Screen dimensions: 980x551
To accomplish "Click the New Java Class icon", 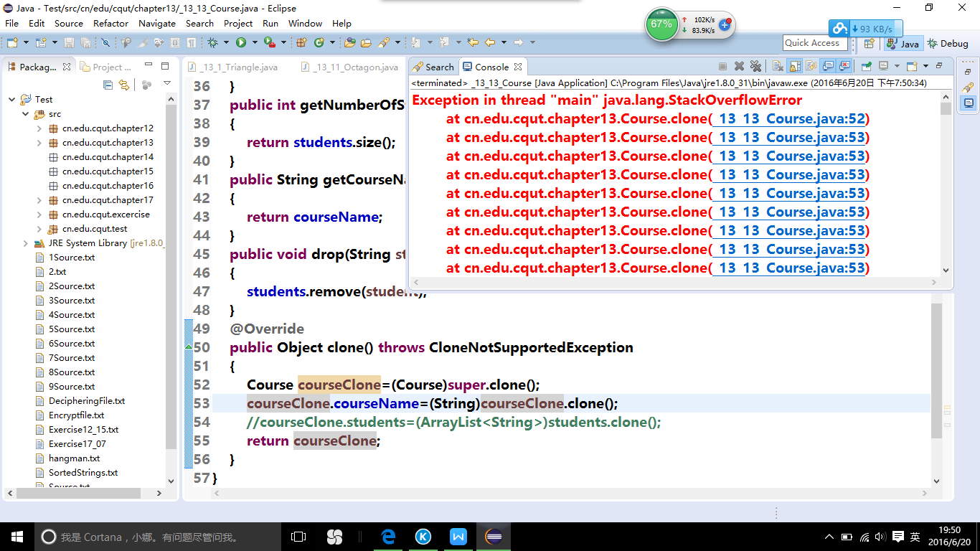I will [x=319, y=43].
